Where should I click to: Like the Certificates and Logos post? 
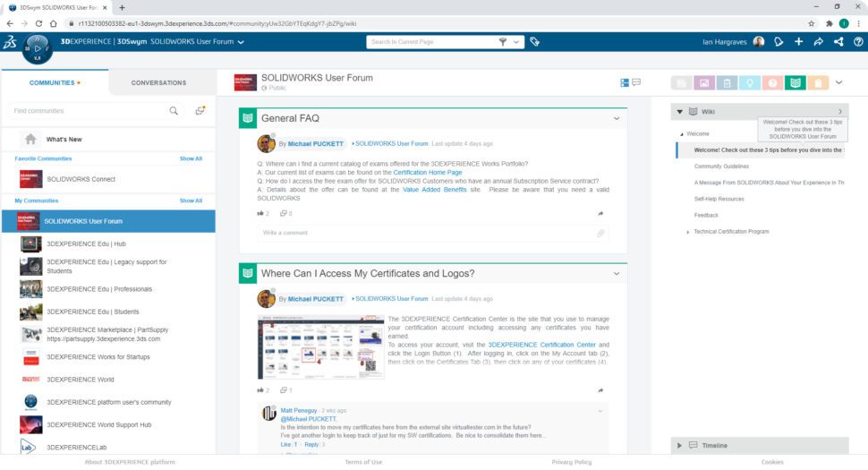click(x=260, y=390)
